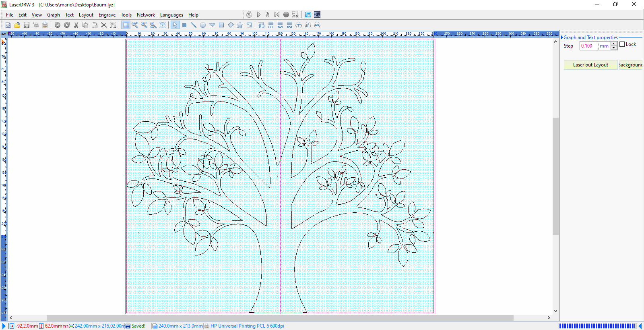
Task: Increase the Step value with up arrow
Action: pyautogui.click(x=614, y=44)
